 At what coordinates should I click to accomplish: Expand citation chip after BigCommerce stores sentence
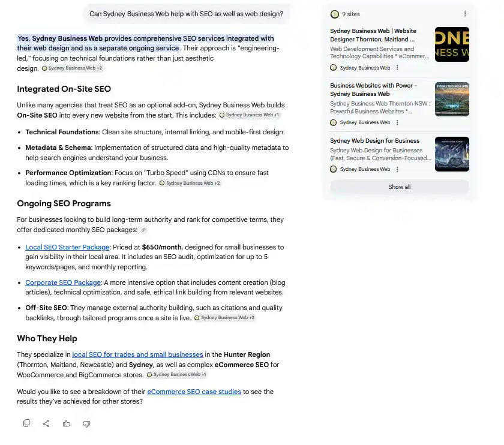[x=177, y=375]
